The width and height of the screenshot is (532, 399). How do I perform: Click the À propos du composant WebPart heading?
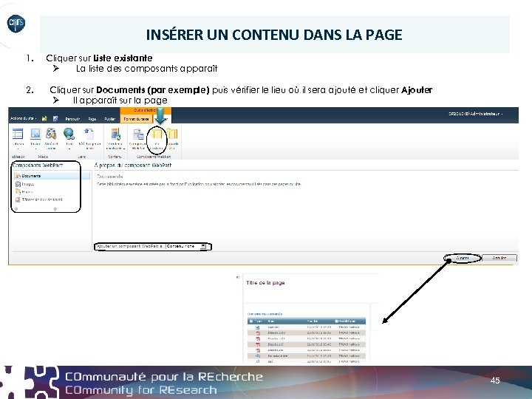[x=133, y=166]
